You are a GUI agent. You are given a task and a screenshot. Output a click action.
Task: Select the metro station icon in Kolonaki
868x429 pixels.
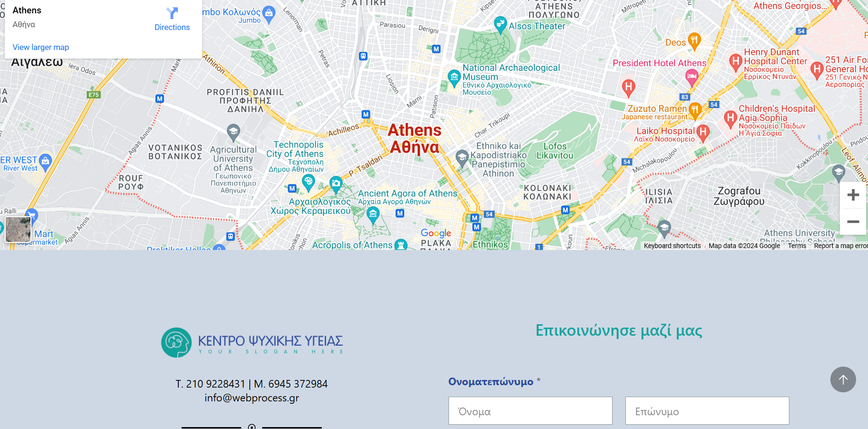[565, 210]
